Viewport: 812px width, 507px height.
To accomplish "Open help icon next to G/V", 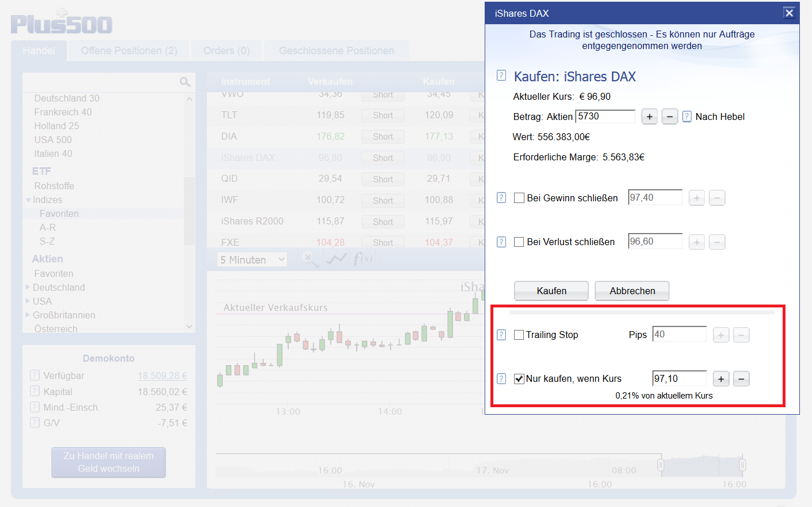I will (35, 423).
